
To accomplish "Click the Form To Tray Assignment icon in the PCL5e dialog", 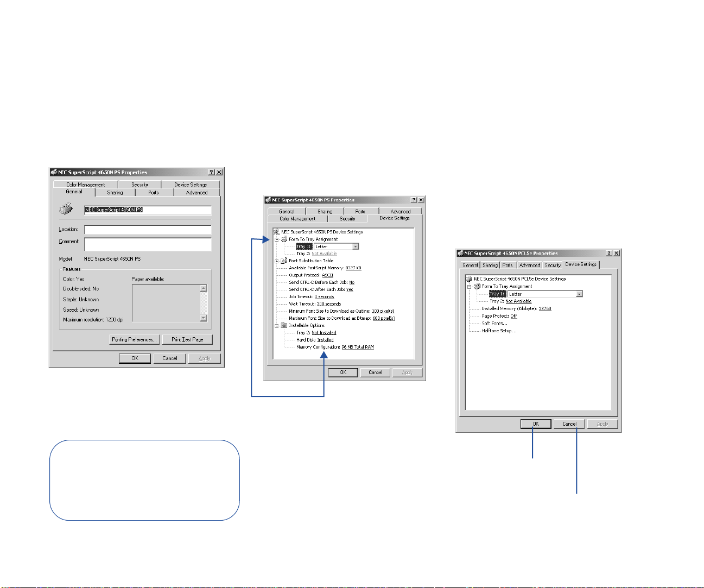I will click(477, 286).
